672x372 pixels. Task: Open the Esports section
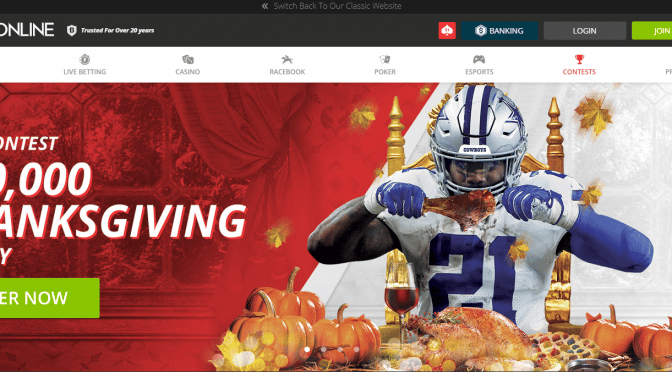pos(479,65)
